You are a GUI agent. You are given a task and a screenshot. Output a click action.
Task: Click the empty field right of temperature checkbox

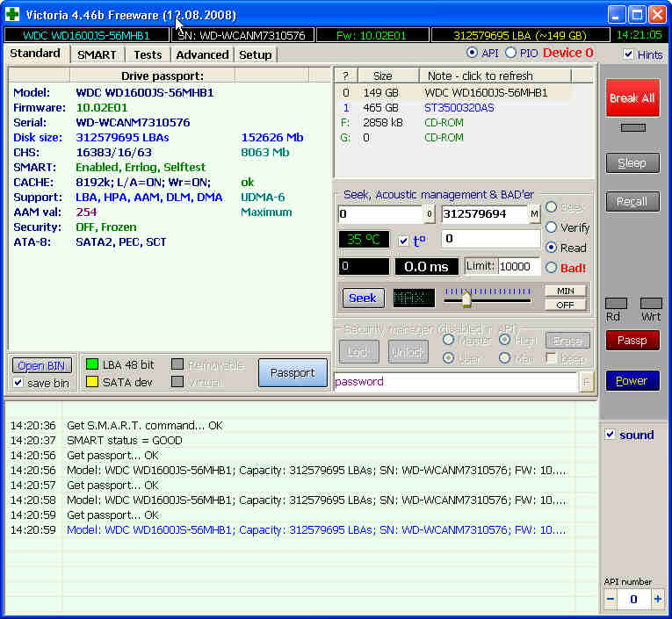coord(491,239)
